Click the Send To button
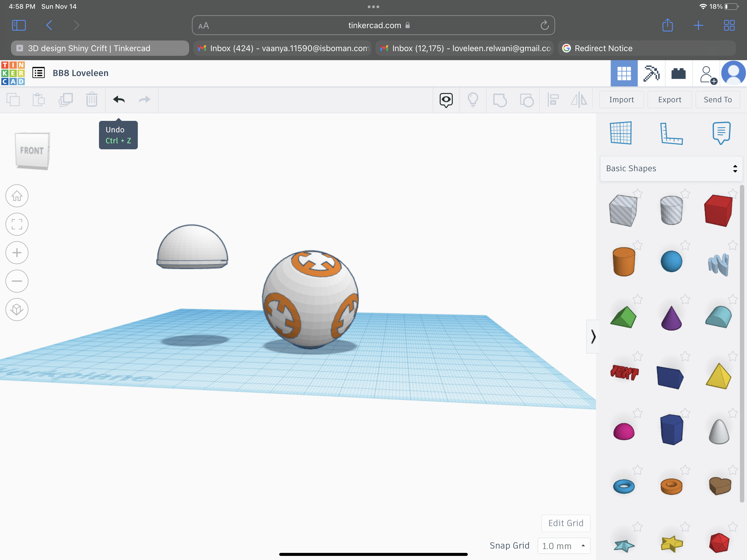747x560 pixels. 718,100
